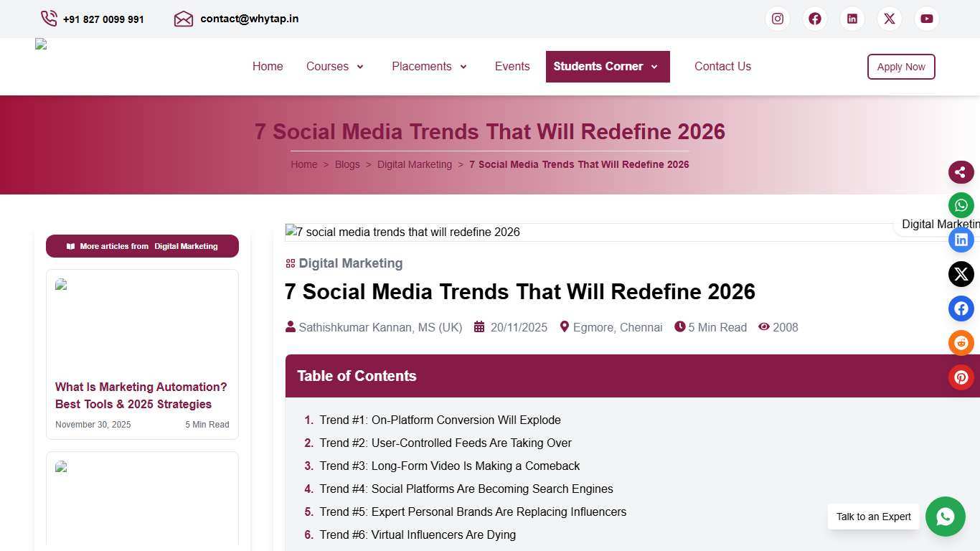The height and width of the screenshot is (551, 980).
Task: Expand the Courses dropdown menu
Action: tap(335, 66)
